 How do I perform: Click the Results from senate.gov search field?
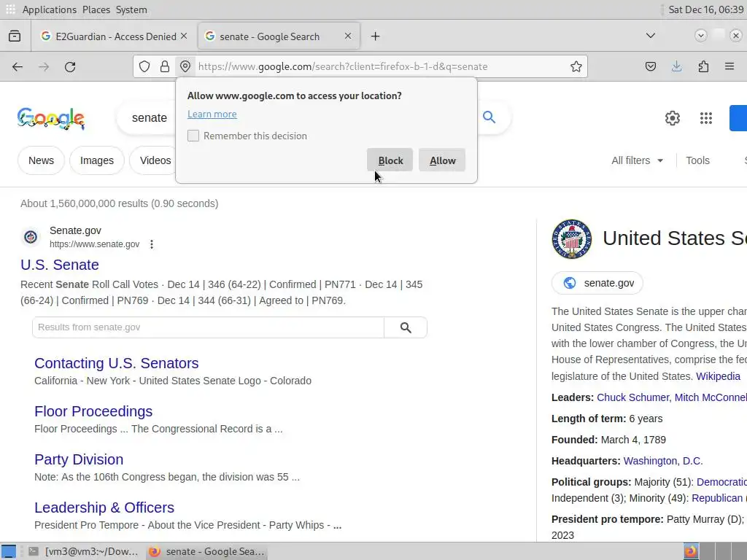(x=208, y=327)
